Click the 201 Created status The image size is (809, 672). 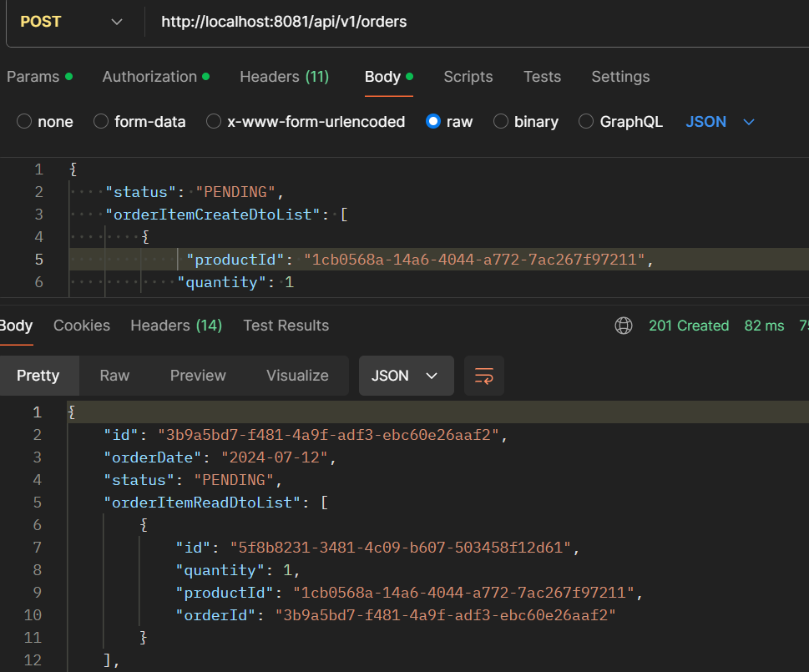coord(689,326)
